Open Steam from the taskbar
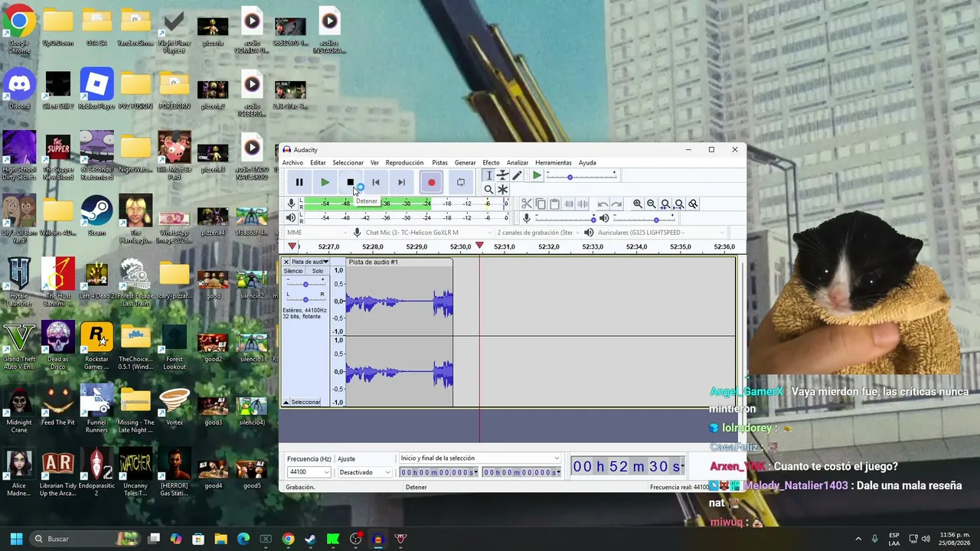Image resolution: width=980 pixels, height=551 pixels. click(310, 539)
